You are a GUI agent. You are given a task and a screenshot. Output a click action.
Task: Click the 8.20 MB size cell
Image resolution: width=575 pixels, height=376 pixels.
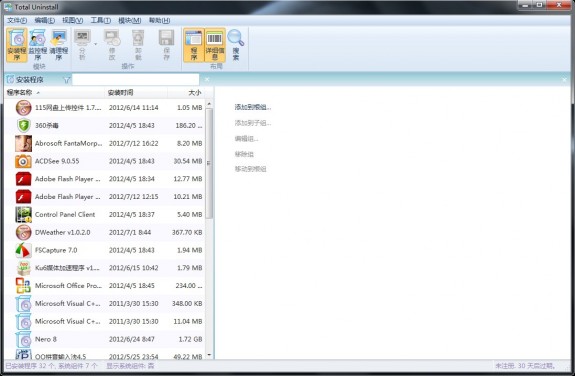click(190, 143)
